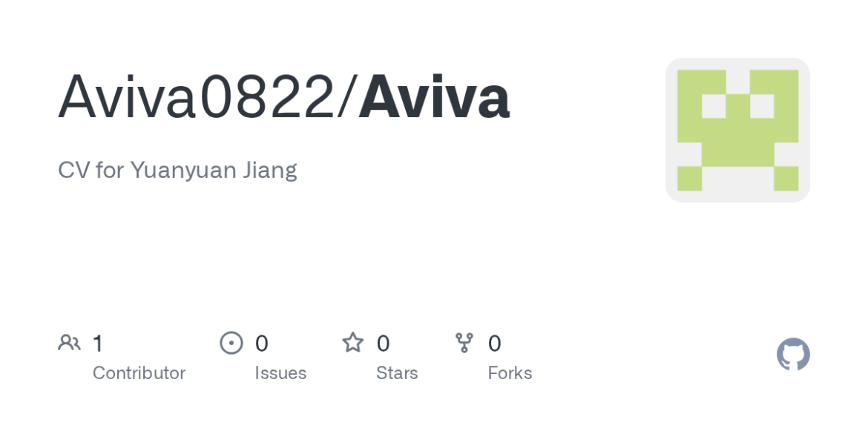Click the contributors people icon

tap(69, 343)
